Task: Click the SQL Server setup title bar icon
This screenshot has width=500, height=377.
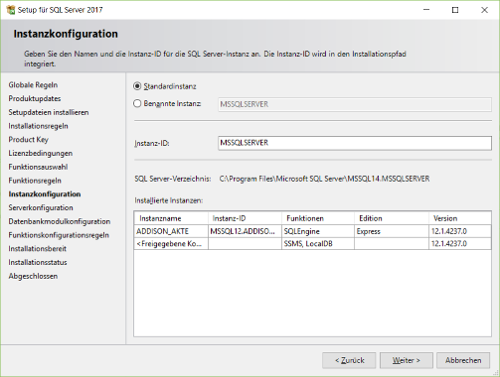Action: [11, 10]
